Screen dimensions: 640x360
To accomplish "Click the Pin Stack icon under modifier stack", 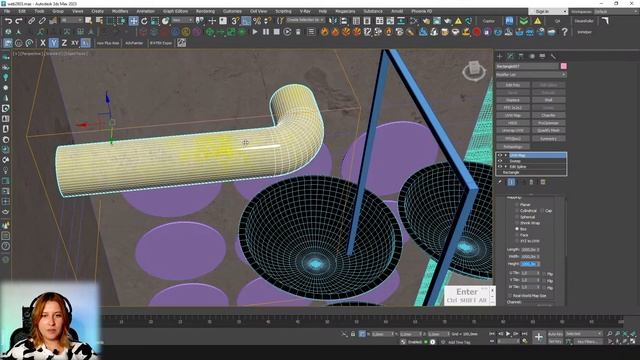I will pyautogui.click(x=500, y=182).
